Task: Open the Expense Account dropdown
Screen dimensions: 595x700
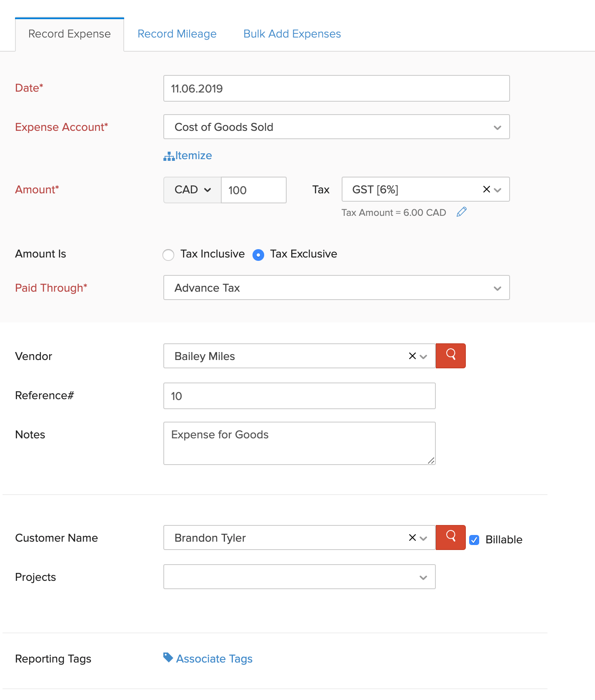Action: click(x=336, y=127)
